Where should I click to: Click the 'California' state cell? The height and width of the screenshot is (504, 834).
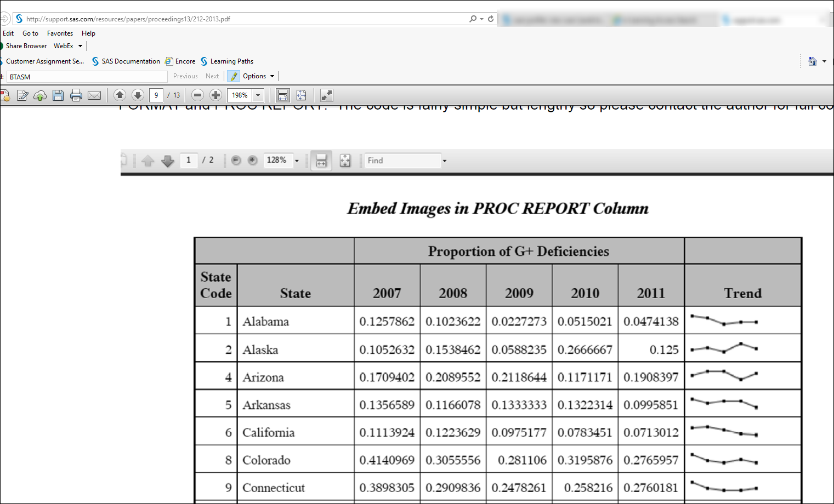pyautogui.click(x=296, y=432)
